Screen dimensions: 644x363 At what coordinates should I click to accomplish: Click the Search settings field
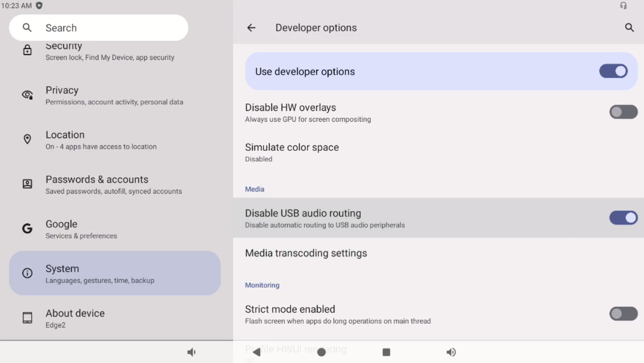click(98, 28)
